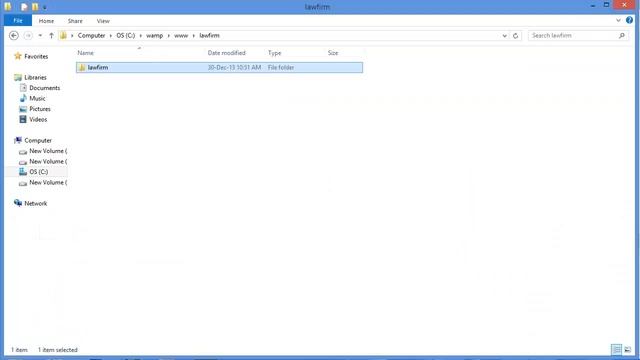The height and width of the screenshot is (360, 640).
Task: Select OS (C:) drive in the sidebar
Action: 38,172
